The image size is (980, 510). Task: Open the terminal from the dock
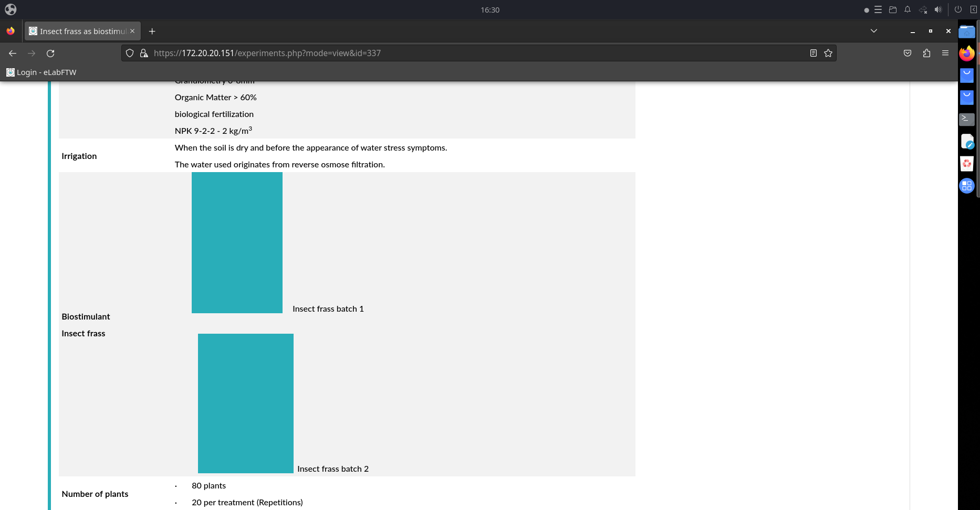coord(966,119)
